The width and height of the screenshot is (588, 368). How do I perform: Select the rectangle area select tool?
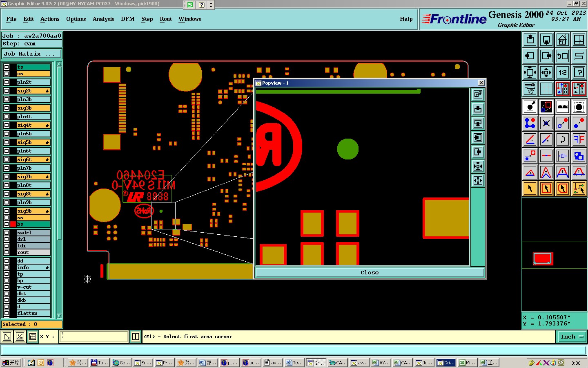point(546,188)
